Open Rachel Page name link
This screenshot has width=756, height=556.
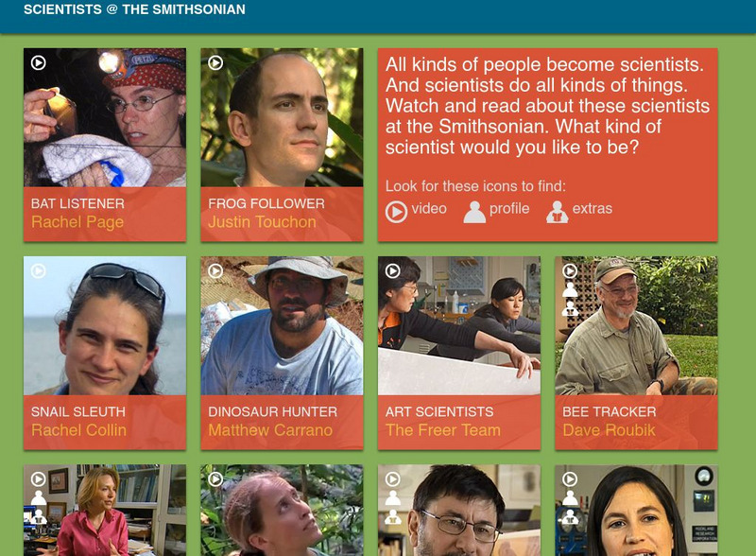77,222
